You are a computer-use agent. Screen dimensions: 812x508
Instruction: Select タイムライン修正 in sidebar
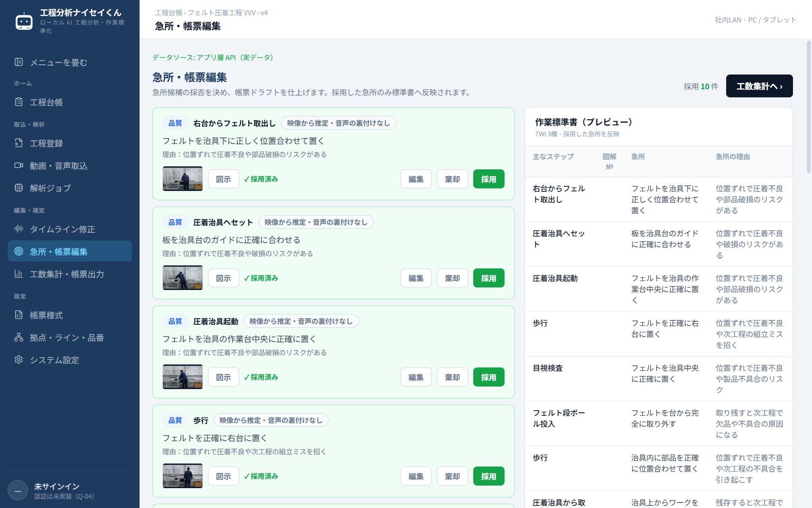pos(70,229)
